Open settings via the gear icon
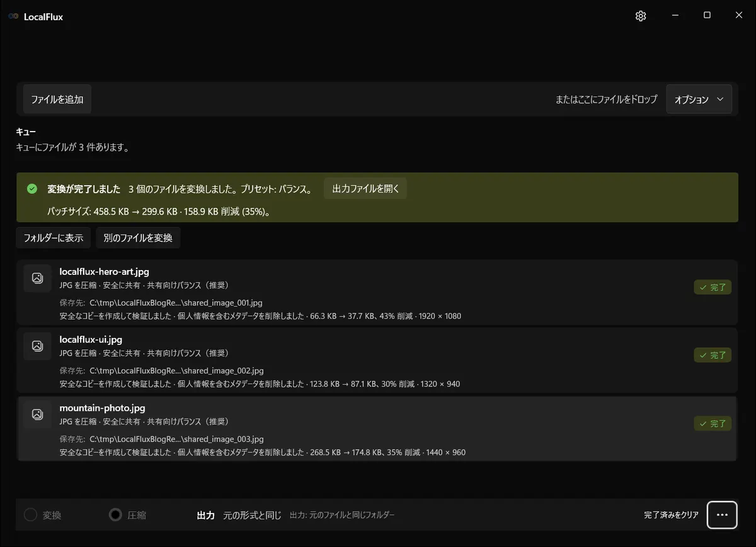 point(641,16)
